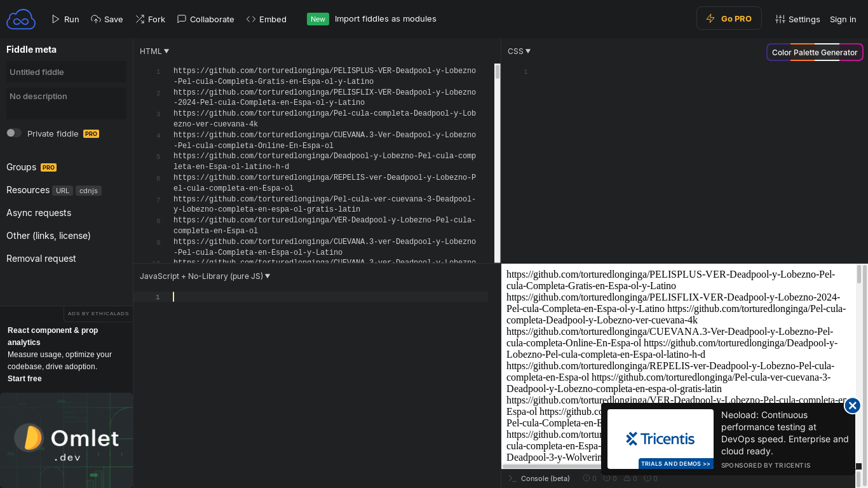Click the Go PRO button
The width and height of the screenshot is (868, 488).
point(729,18)
